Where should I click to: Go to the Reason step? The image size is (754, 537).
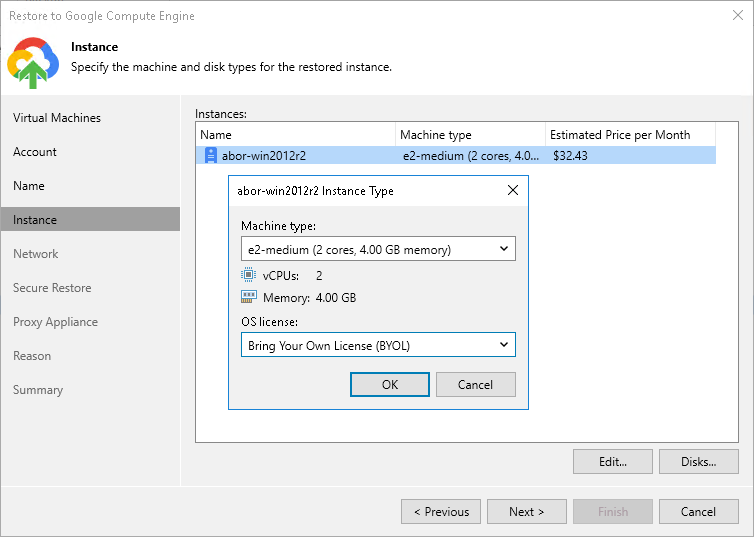tap(32, 356)
